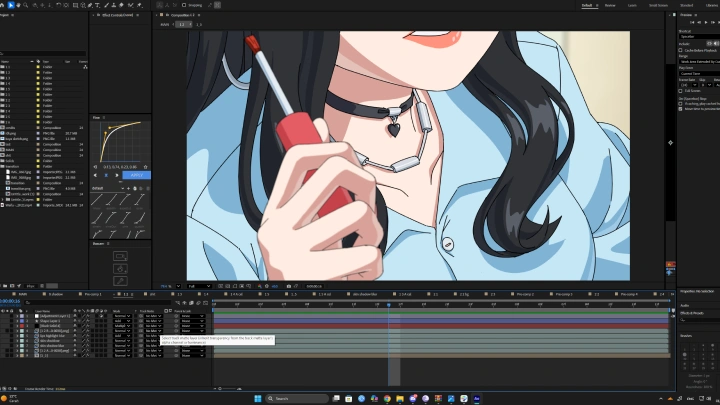720x405 pixels.
Task: Switch to Standard workspace
Action: pos(686,5)
